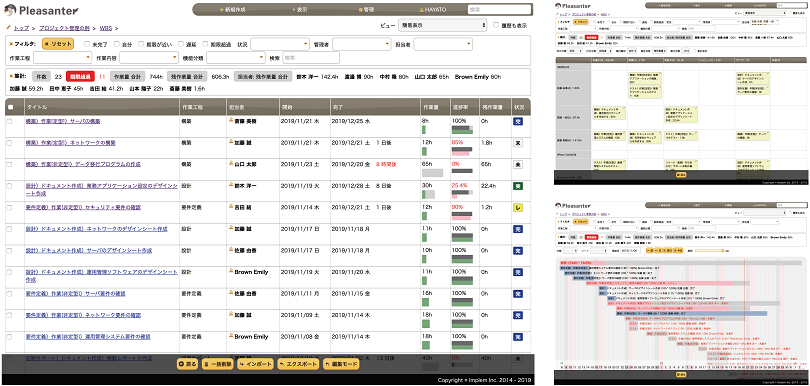Open the 作業内容 filter dropdown
The image size is (810, 386).
coord(149,57)
